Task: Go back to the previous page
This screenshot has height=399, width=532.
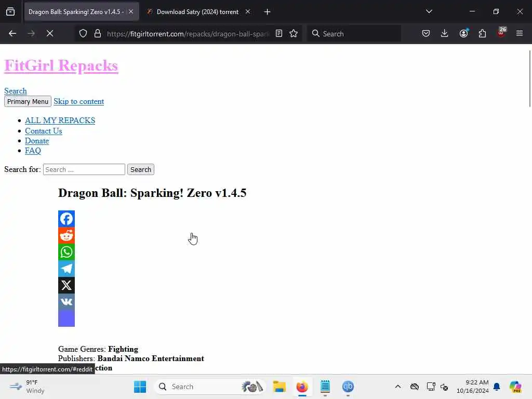Action: [x=12, y=33]
